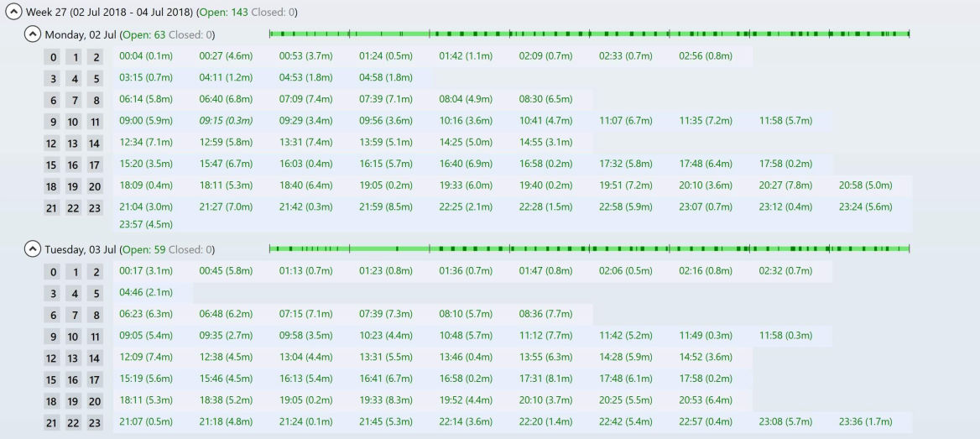Screen dimensions: 980x439
Task: Open Tuesday entry 20:53 (6.4m)
Action: 706,401
